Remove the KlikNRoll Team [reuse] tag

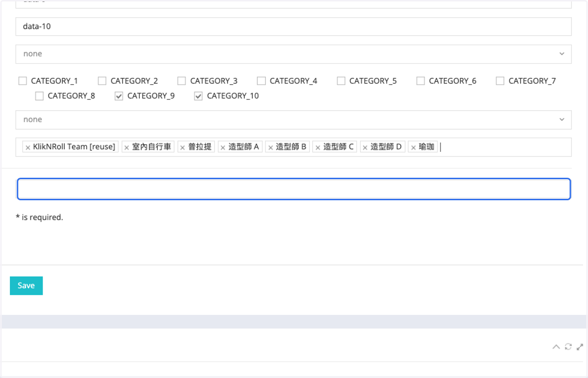28,147
